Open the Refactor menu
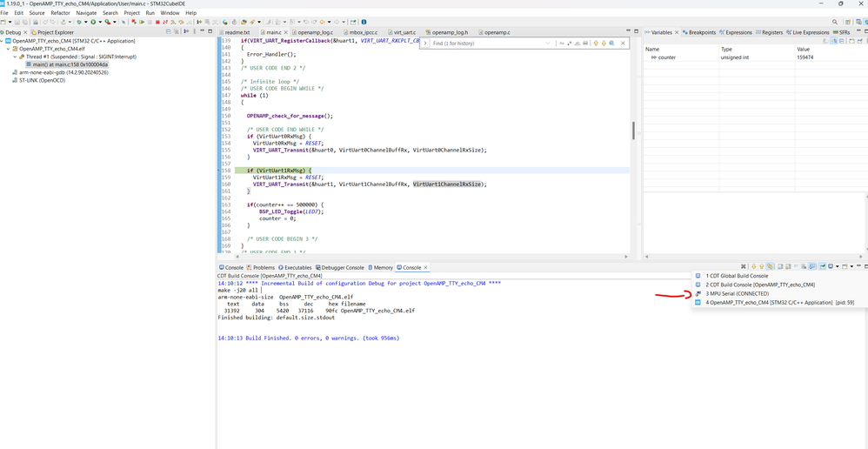 tap(60, 13)
